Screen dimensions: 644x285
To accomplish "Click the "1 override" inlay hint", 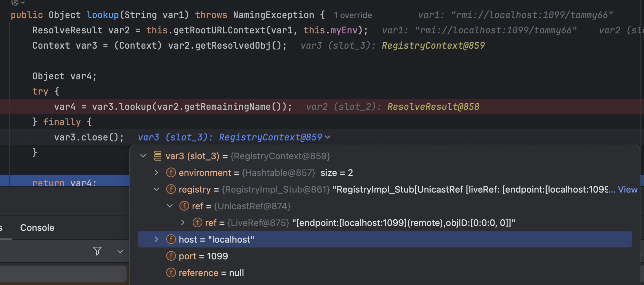I will click(353, 15).
